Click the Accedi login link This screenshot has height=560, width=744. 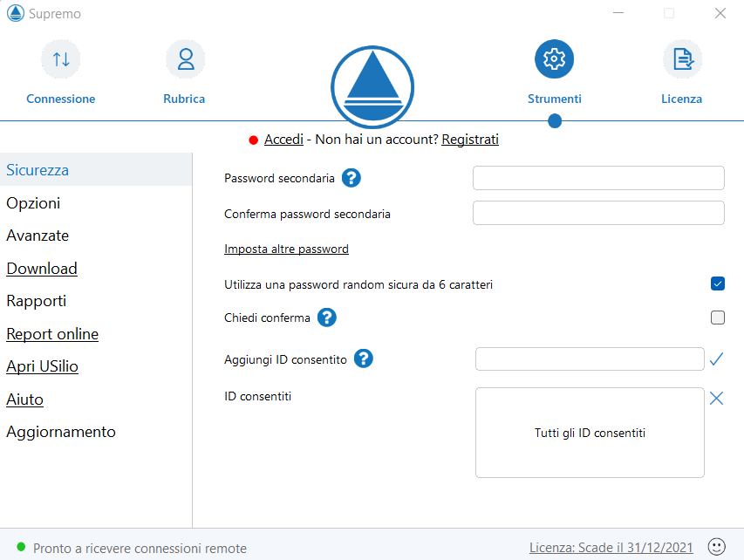283,139
